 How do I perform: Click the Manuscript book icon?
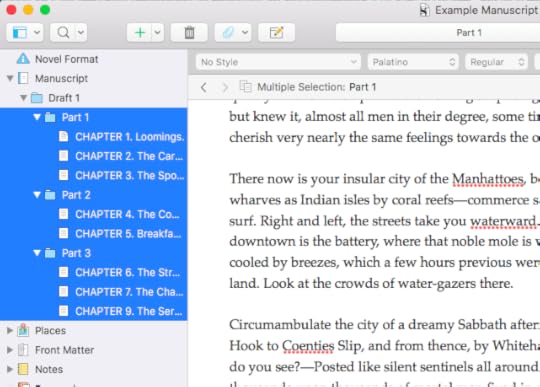point(23,78)
